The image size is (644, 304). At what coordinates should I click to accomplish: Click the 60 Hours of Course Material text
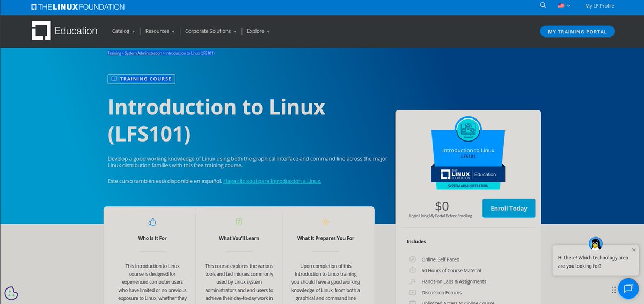tap(451, 271)
